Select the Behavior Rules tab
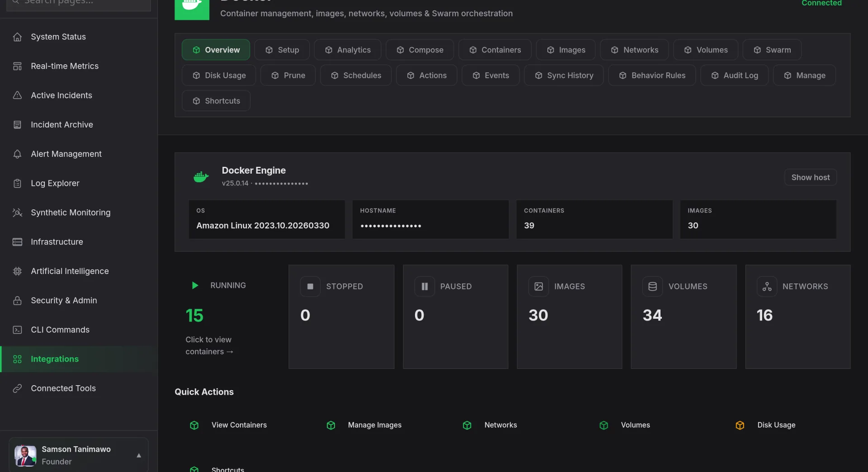Viewport: 868px width, 472px height. 652,76
